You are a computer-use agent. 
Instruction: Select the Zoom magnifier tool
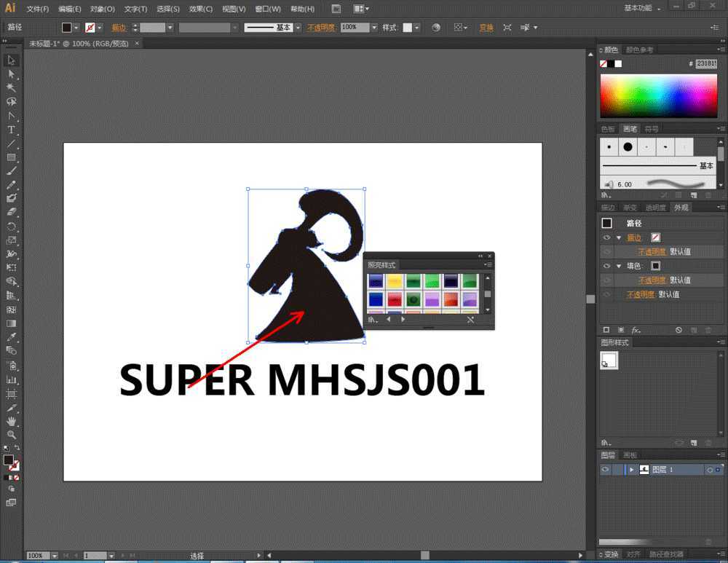[11, 435]
